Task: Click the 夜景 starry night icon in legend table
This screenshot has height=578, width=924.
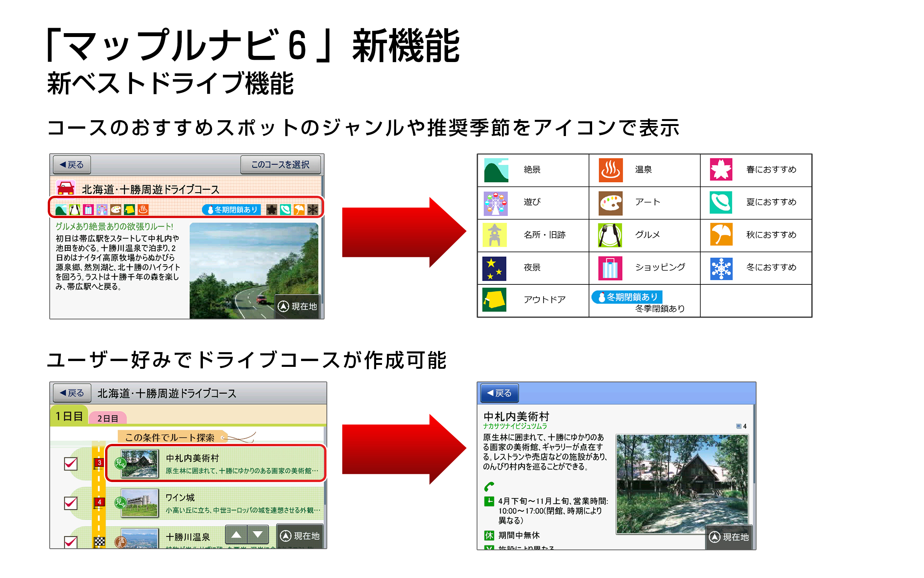Action: pos(494,268)
